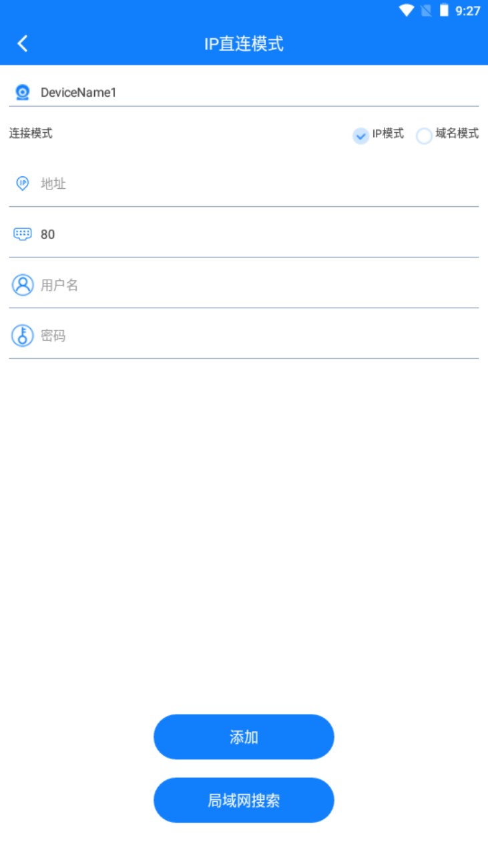Viewport: 488px width, 868px height.
Task: Tap the password key icon
Action: pyautogui.click(x=23, y=336)
